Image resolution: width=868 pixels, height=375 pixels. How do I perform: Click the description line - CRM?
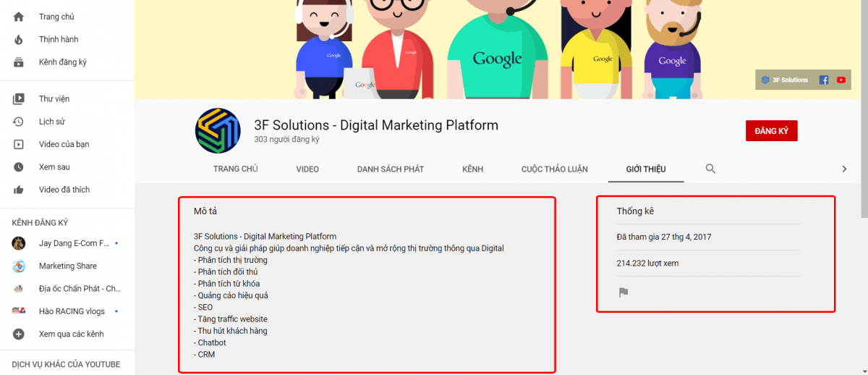(x=204, y=355)
